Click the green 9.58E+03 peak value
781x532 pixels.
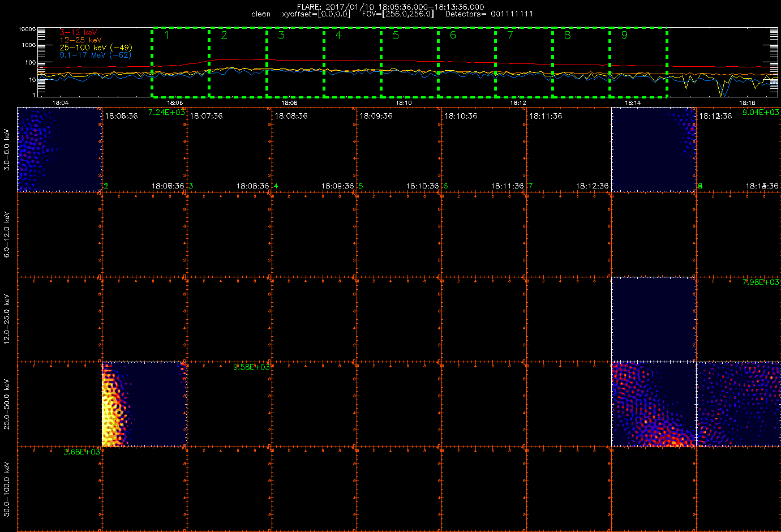[x=251, y=367]
